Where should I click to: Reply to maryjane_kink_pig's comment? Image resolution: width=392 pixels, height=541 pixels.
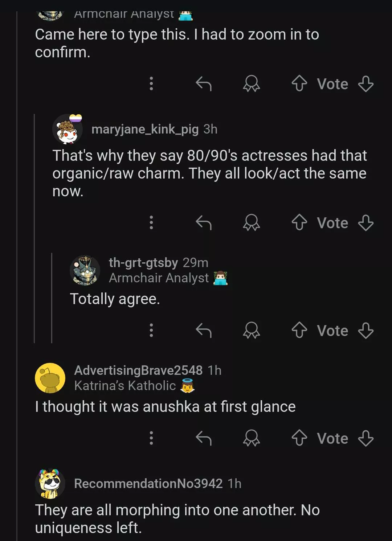[204, 222]
